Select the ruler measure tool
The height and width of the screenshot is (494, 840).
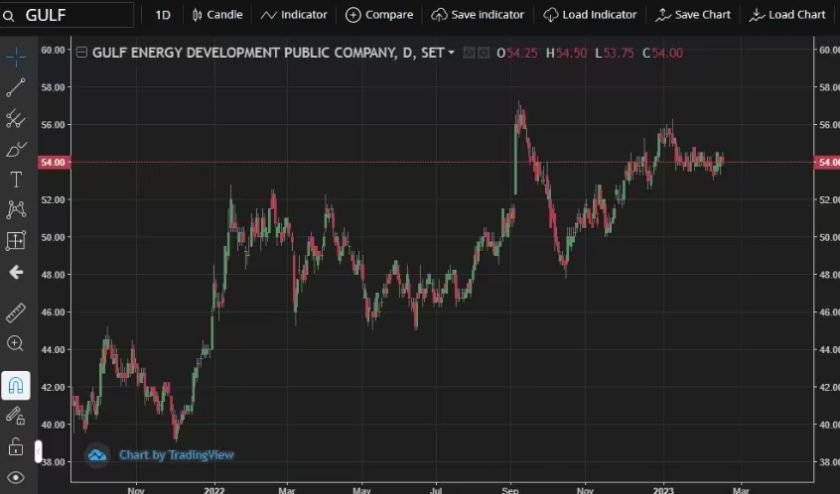pos(16,313)
